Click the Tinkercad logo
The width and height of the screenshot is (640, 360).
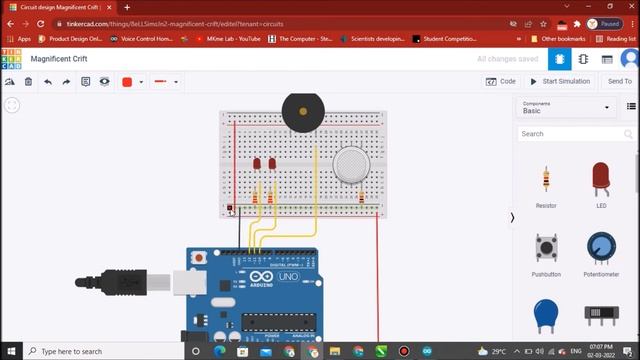coord(11,59)
